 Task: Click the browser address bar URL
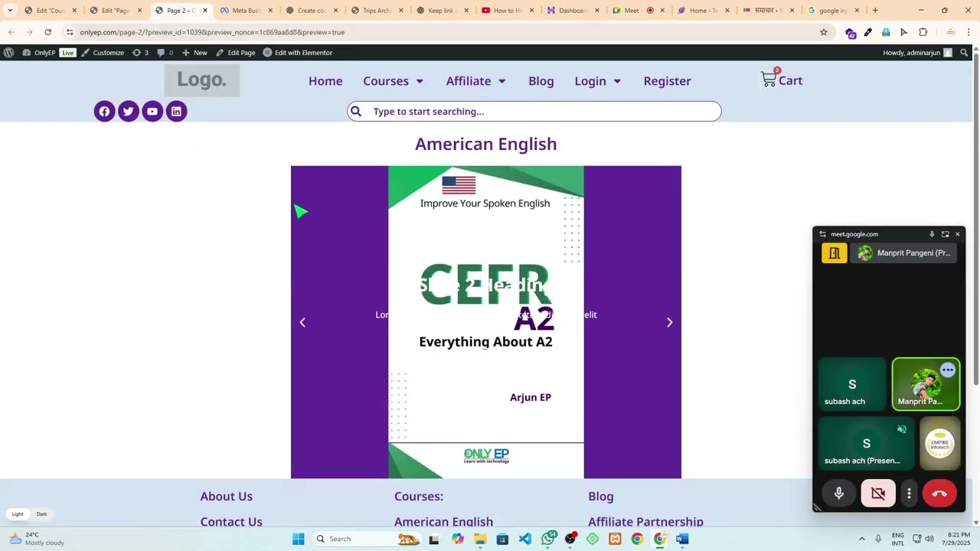pyautogui.click(x=212, y=32)
